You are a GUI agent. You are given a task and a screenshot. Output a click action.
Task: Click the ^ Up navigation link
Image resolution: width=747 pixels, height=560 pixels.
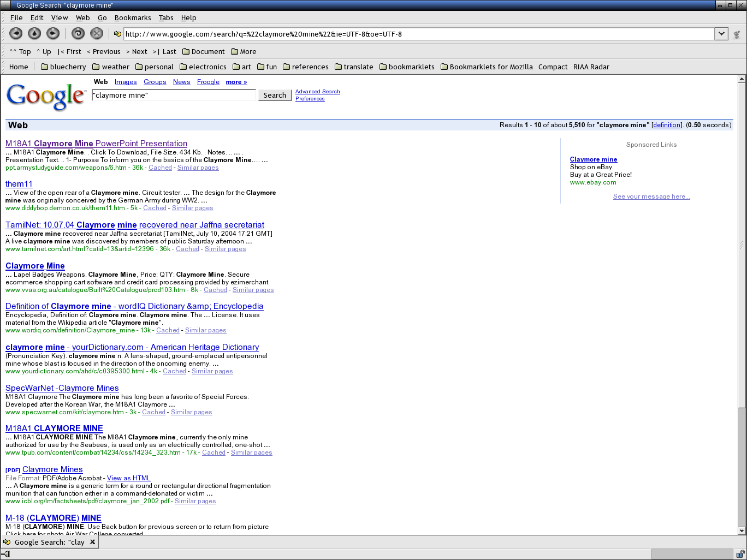44,51
